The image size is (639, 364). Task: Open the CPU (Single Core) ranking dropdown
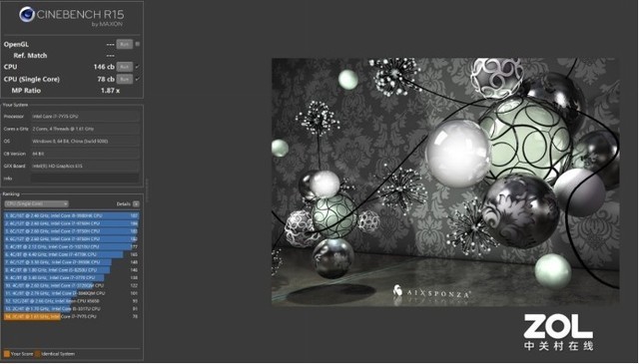tap(36, 203)
